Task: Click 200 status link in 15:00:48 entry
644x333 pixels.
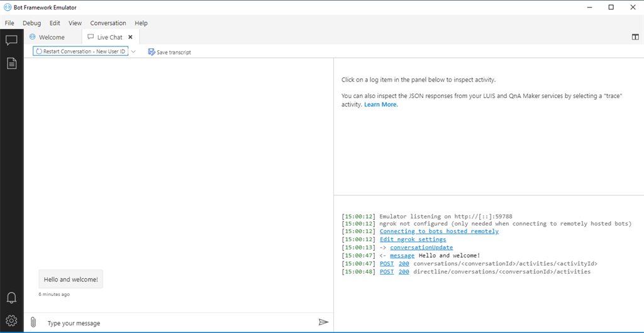Action: coord(404,271)
